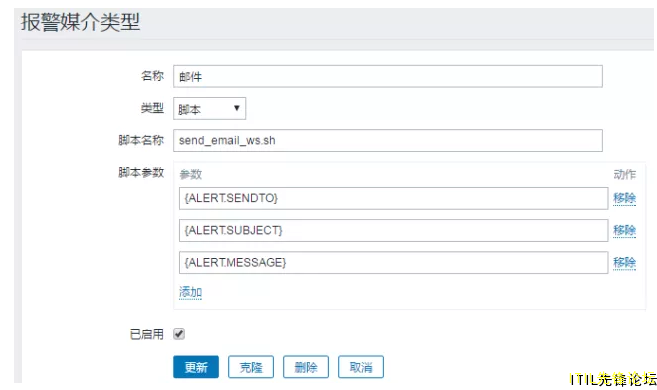
Task: Toggle the 已启用 checkbox
Action: (x=179, y=334)
